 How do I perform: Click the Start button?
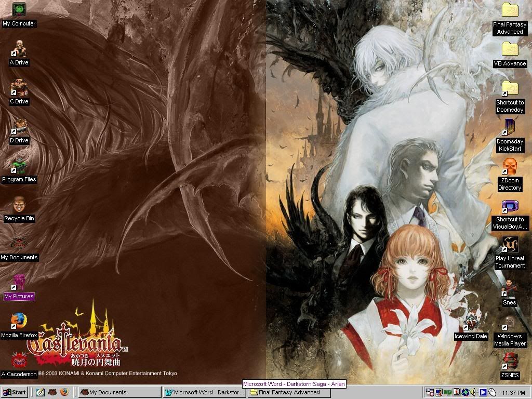coord(14,393)
